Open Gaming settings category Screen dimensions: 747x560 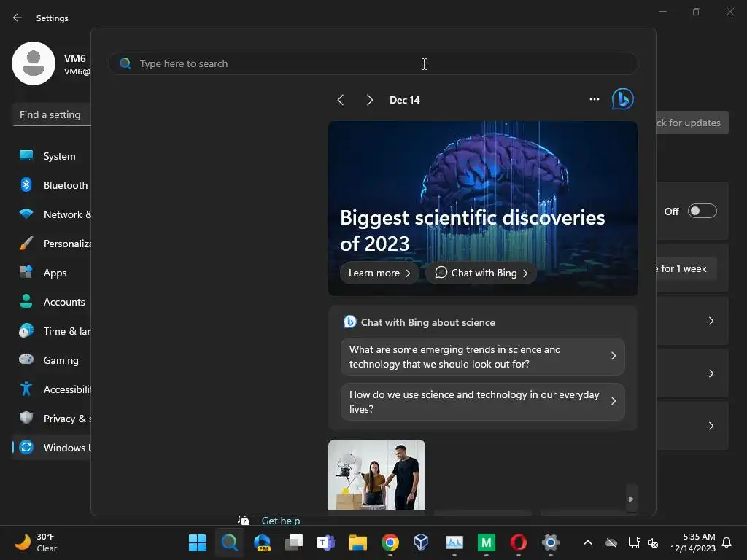(52, 360)
